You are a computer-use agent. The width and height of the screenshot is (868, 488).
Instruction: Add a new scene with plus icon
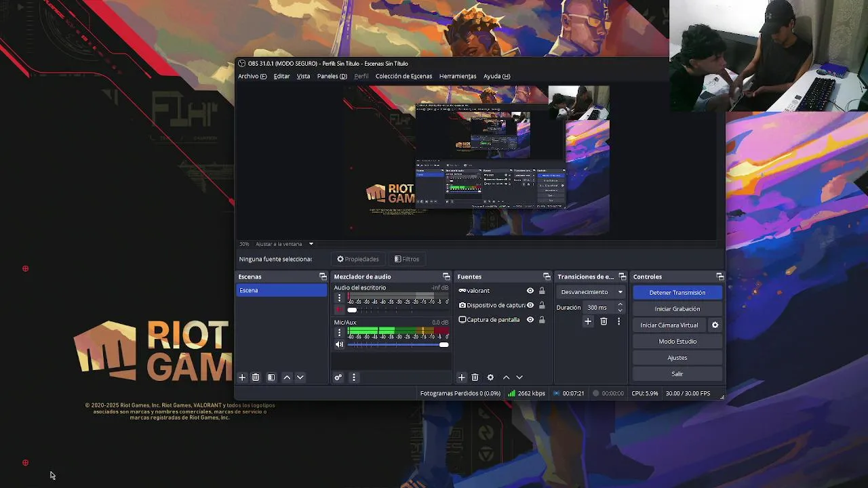(242, 378)
